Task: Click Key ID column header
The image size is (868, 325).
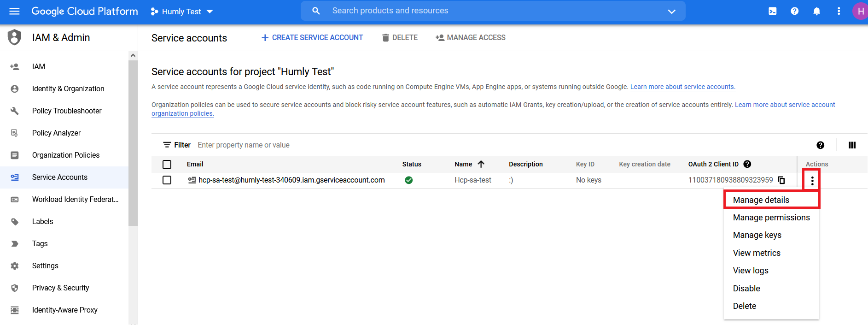Action: coord(585,164)
